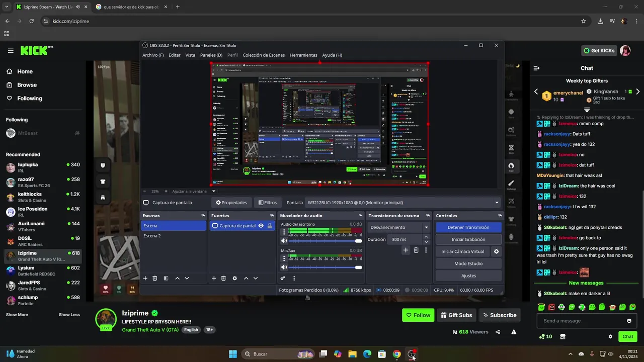Open File Explorer from taskbar

point(352,354)
